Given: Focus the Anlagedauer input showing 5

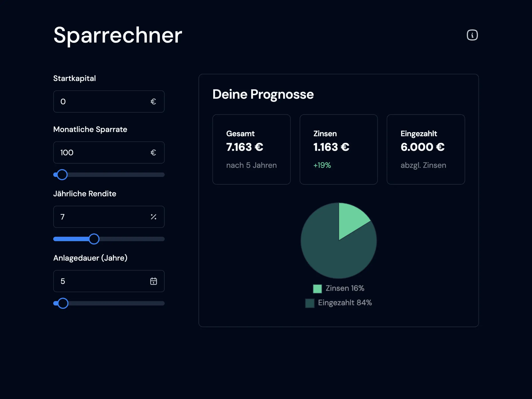Looking at the screenshot, I should [x=109, y=281].
